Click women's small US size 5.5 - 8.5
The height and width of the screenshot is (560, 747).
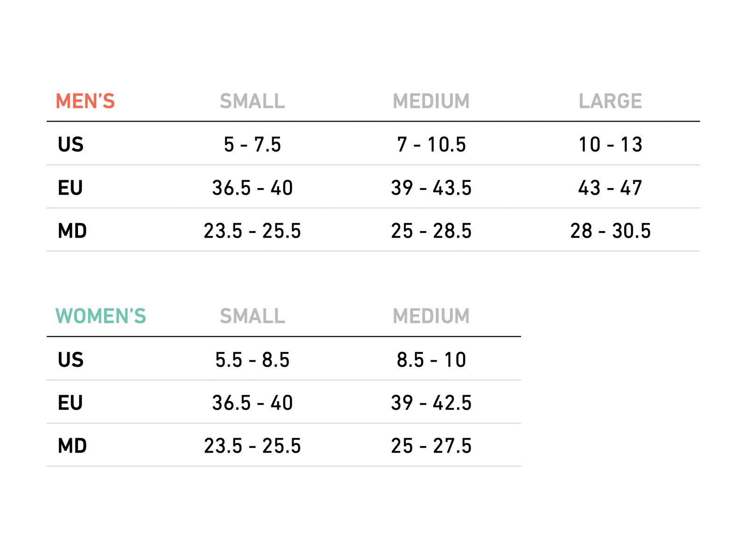coord(252,360)
